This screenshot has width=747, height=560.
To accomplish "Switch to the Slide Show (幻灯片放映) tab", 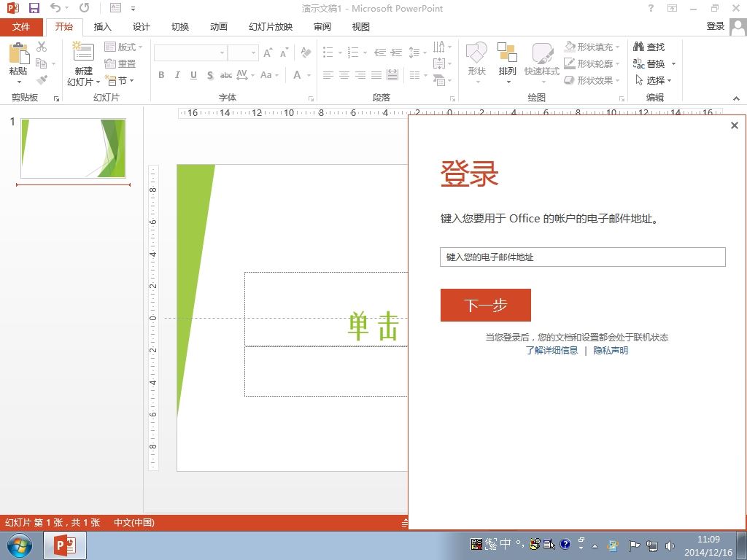I will [271, 27].
